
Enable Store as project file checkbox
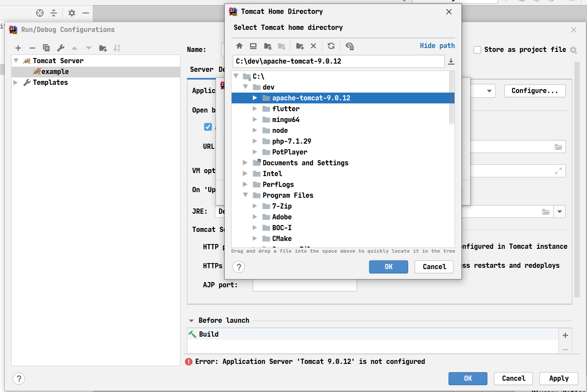[x=477, y=50]
